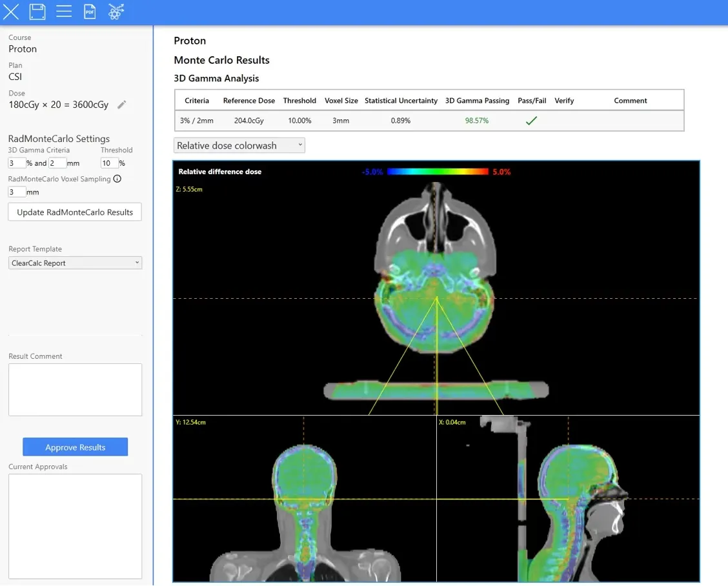Click the Approve Results button
This screenshot has height=586, width=728.
pyautogui.click(x=75, y=447)
